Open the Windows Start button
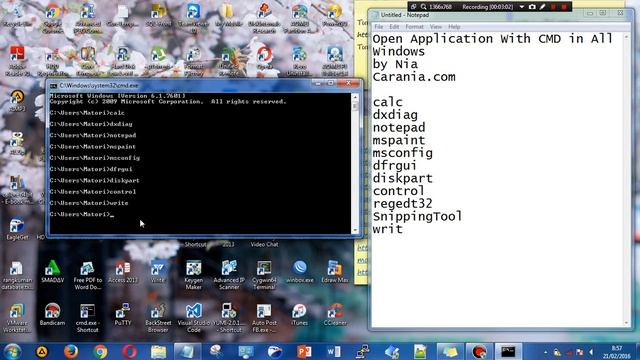Screen dimensions: 640x360 click(x=12, y=351)
